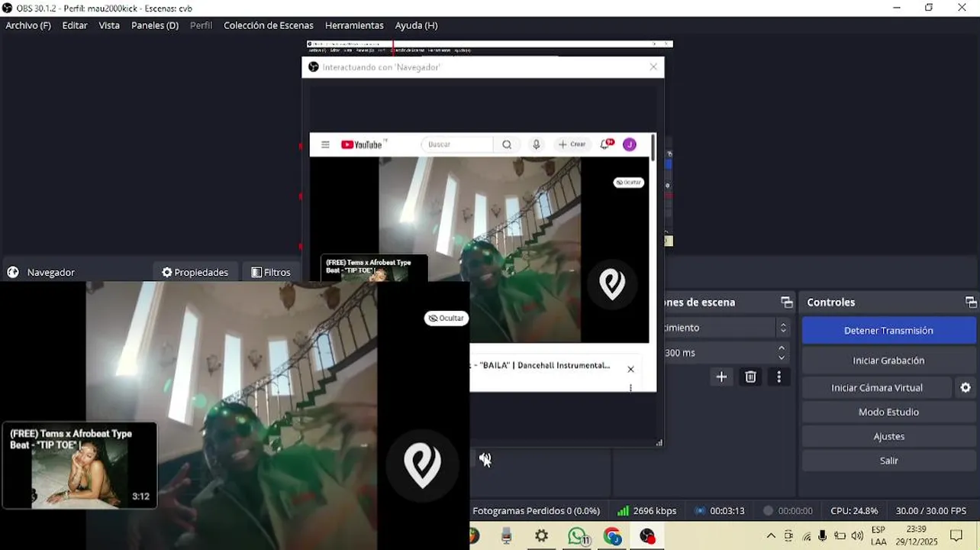The width and height of the screenshot is (980, 550).
Task: Open the three-dot menu under BAILA card
Action: click(630, 387)
